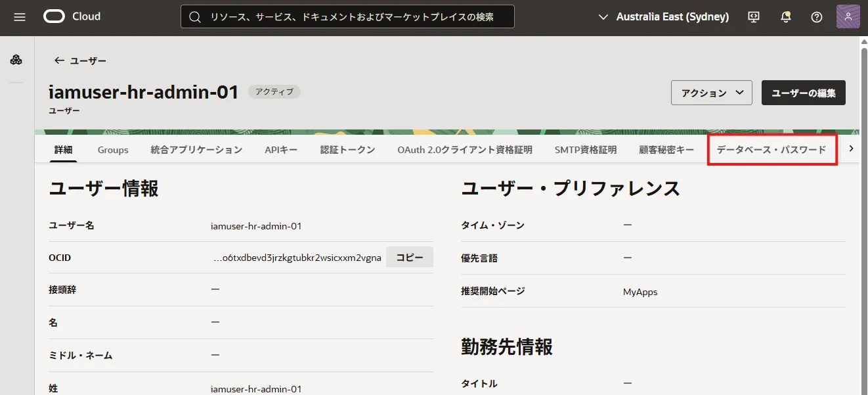Image resolution: width=868 pixels, height=395 pixels.
Task: Open the help question mark icon
Action: pos(817,17)
